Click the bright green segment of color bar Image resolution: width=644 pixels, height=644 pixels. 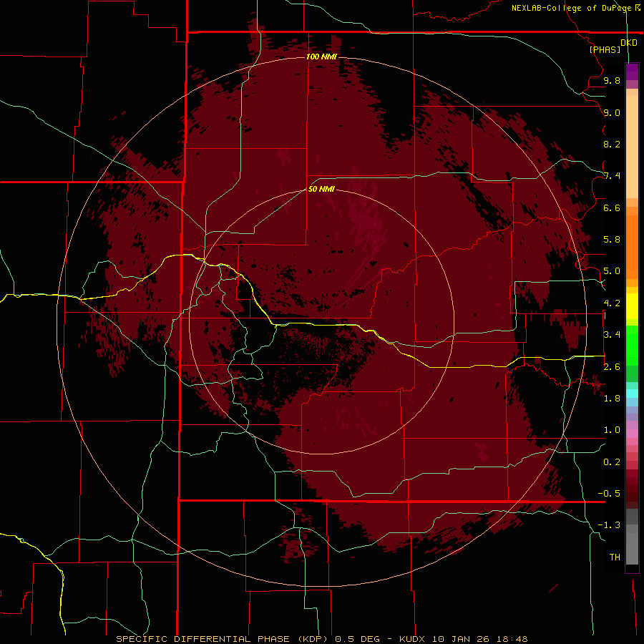(632, 345)
